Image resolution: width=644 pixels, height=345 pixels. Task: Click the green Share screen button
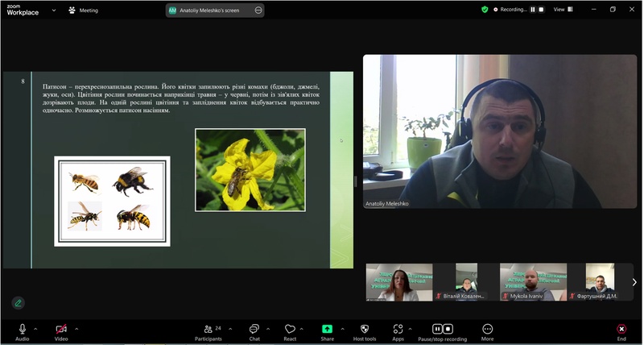point(327,330)
